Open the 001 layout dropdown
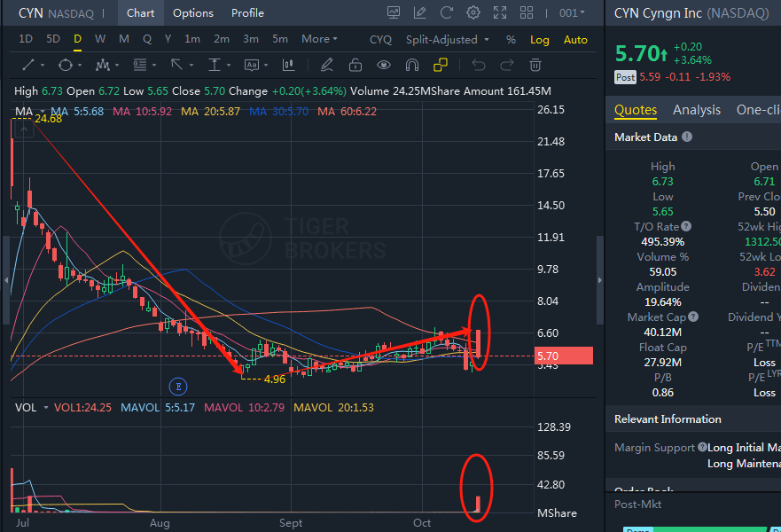This screenshot has height=532, width=781. (x=572, y=13)
